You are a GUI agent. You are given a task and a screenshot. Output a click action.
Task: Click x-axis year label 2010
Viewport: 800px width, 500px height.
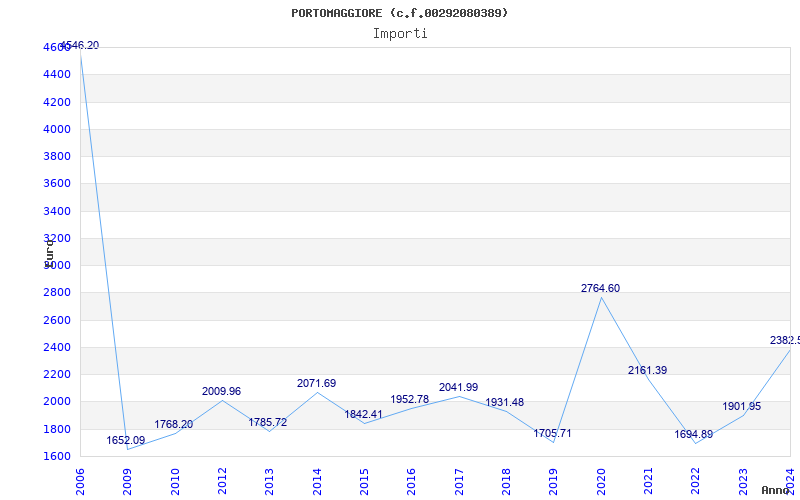click(174, 481)
